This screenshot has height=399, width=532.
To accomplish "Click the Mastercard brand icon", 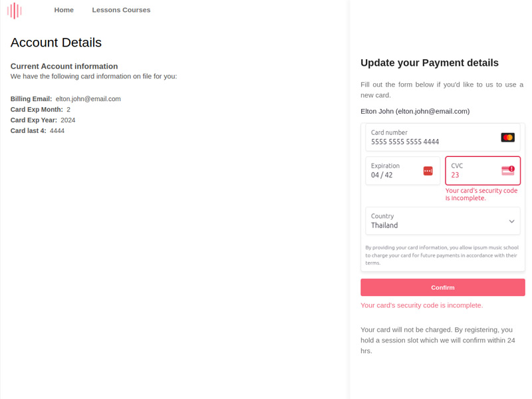I will pyautogui.click(x=507, y=138).
